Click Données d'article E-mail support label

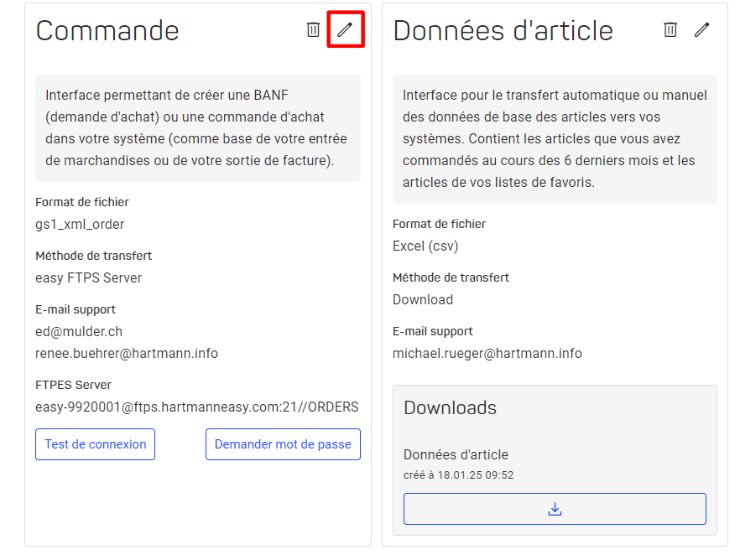click(432, 331)
